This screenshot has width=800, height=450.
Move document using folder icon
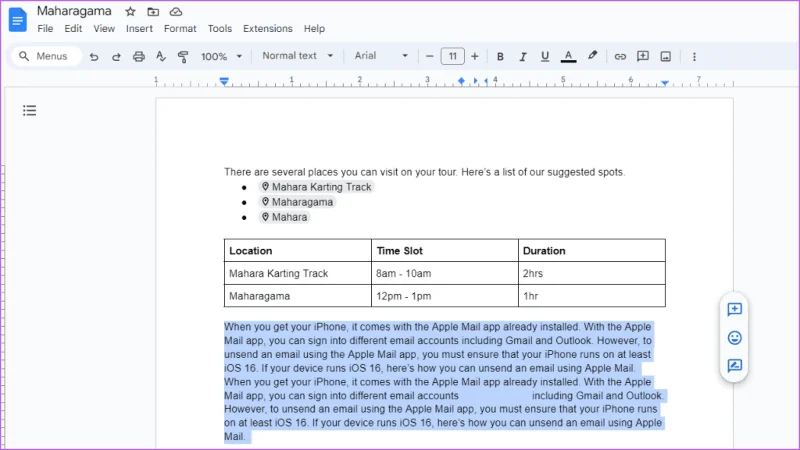click(x=153, y=11)
